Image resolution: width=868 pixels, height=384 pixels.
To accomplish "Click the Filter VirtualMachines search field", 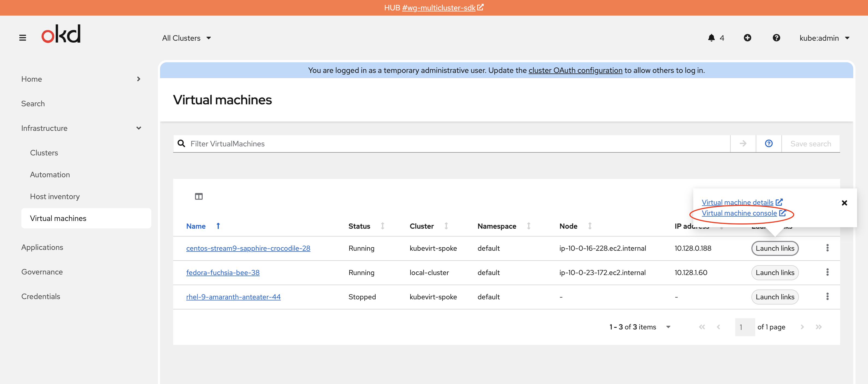I will [451, 143].
